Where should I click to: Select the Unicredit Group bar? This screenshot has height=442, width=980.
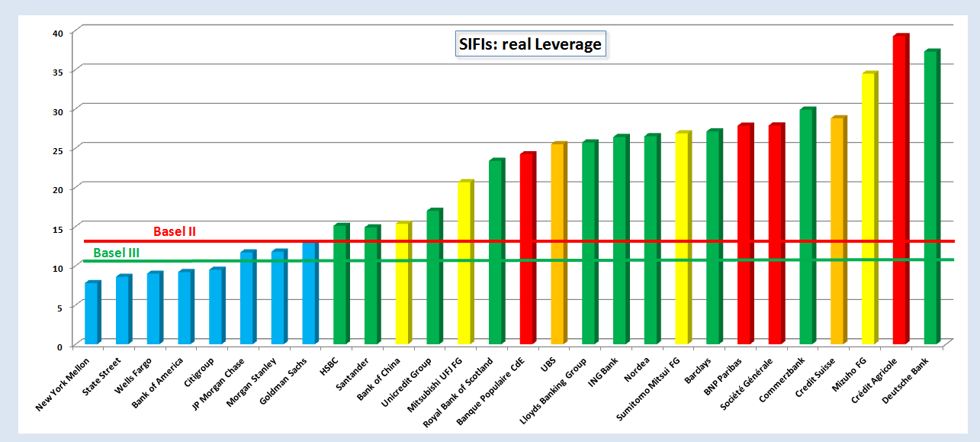pyautogui.click(x=435, y=276)
